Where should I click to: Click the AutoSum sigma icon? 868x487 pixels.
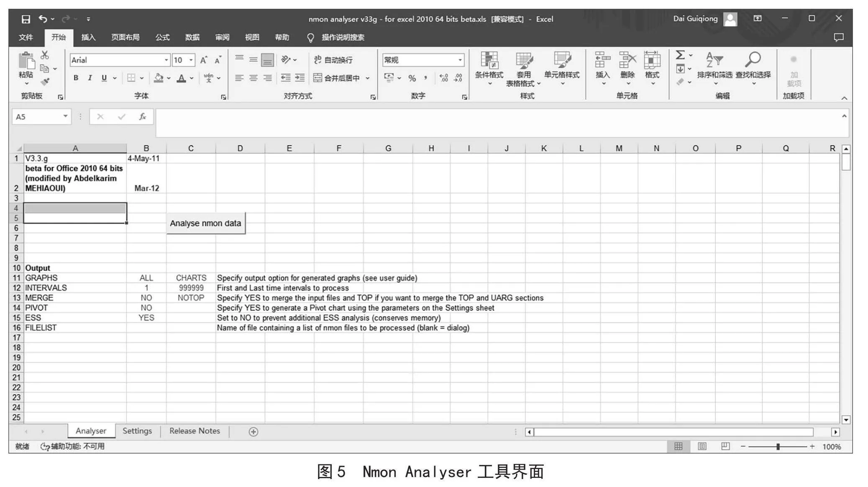(x=680, y=55)
